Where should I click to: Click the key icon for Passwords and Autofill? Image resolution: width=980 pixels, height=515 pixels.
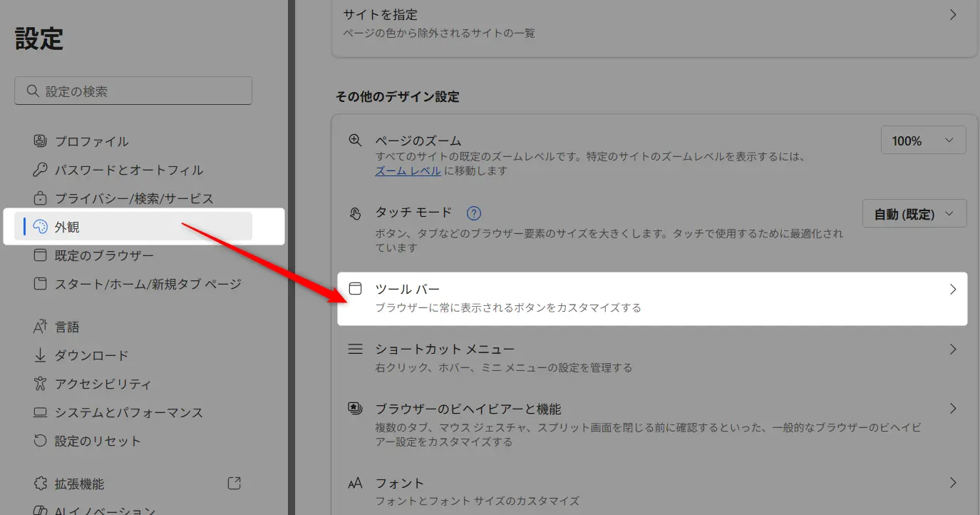click(41, 170)
